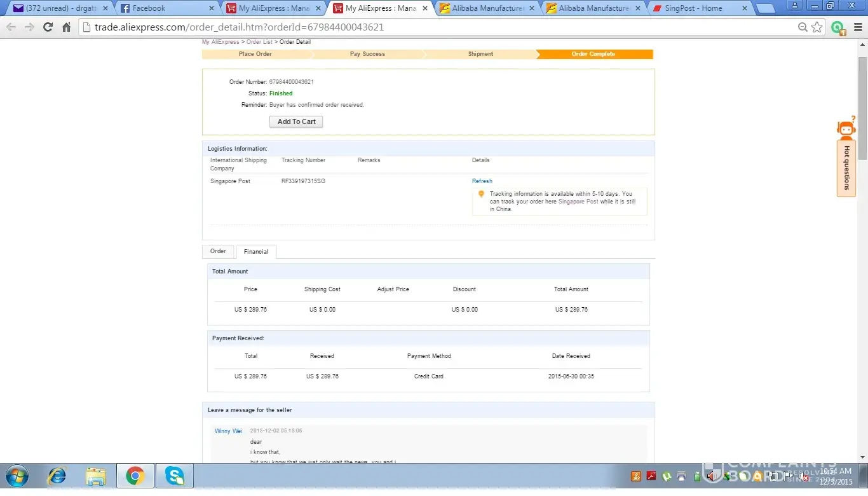The image size is (868, 496).
Task: Open the Singapore Post tracking link
Action: tap(578, 202)
